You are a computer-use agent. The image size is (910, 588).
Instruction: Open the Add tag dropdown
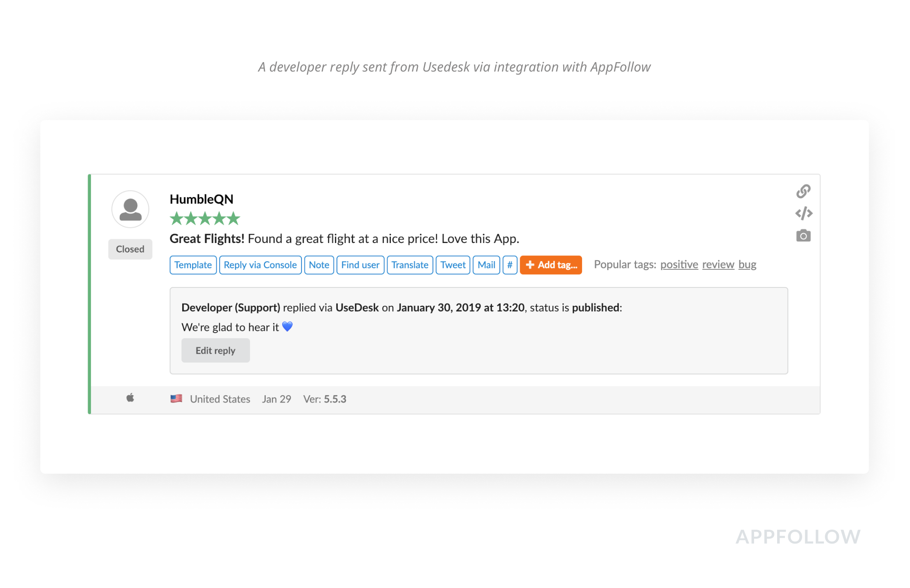coord(551,265)
